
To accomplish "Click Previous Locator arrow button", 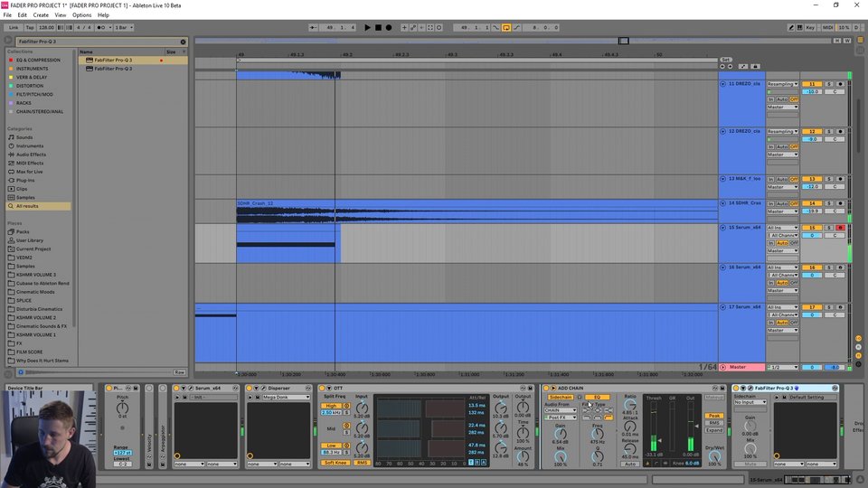I will (x=722, y=66).
